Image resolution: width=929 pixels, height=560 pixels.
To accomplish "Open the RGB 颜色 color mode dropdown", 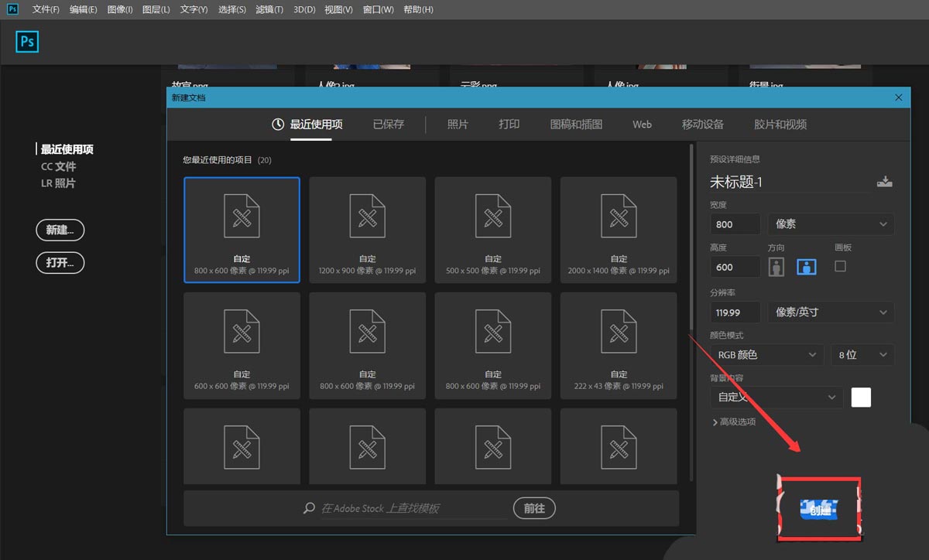I will (x=766, y=355).
